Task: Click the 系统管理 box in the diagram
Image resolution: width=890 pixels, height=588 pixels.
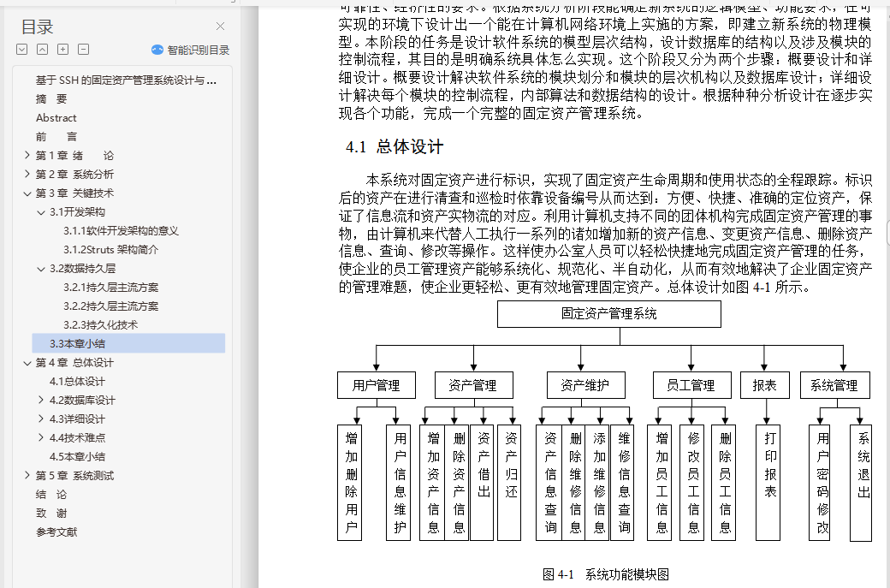Action: pos(835,385)
